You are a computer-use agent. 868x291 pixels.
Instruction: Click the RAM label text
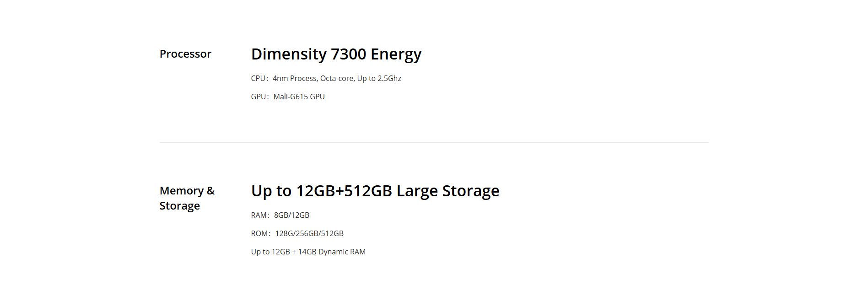(259, 215)
